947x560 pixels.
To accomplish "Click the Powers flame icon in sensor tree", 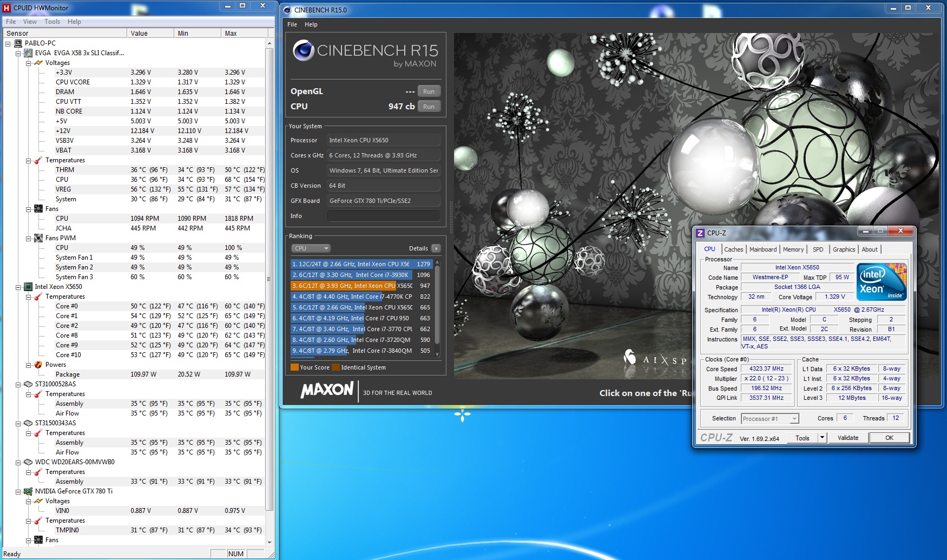I will [x=38, y=365].
